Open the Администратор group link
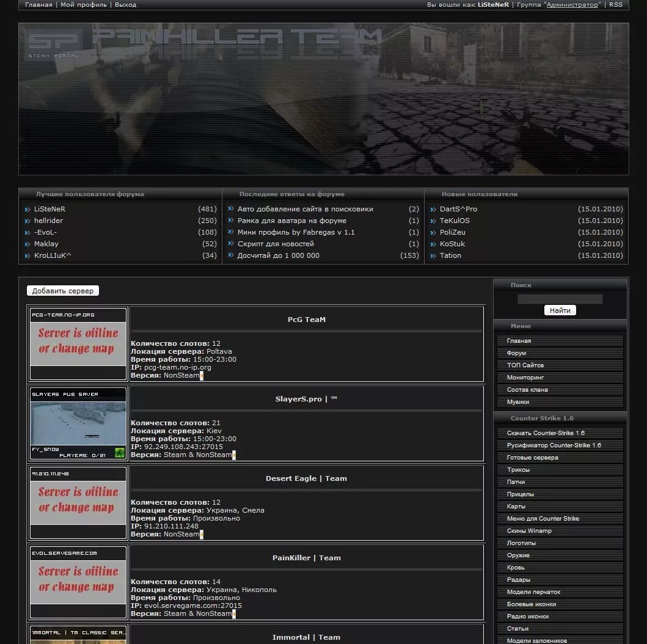Image resolution: width=647 pixels, height=644 pixels. 572,4
